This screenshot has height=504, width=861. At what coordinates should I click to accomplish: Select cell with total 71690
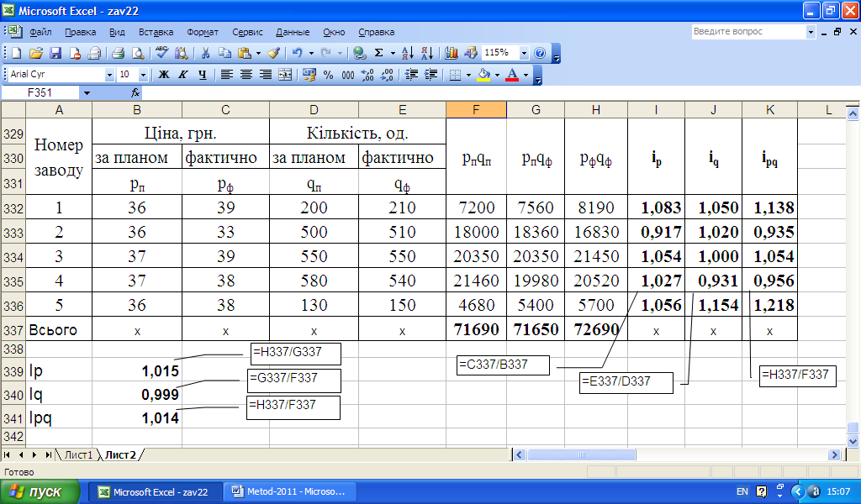coord(476,329)
